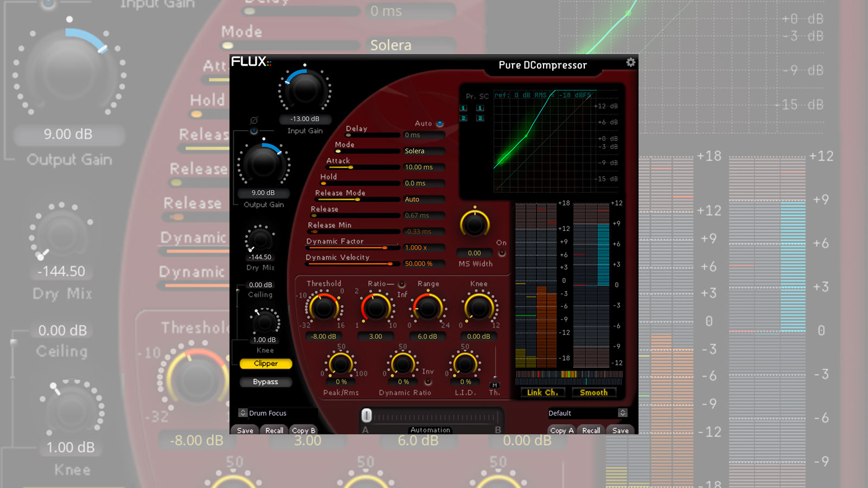
Task: Toggle SC channel 1 button
Action: pyautogui.click(x=480, y=108)
